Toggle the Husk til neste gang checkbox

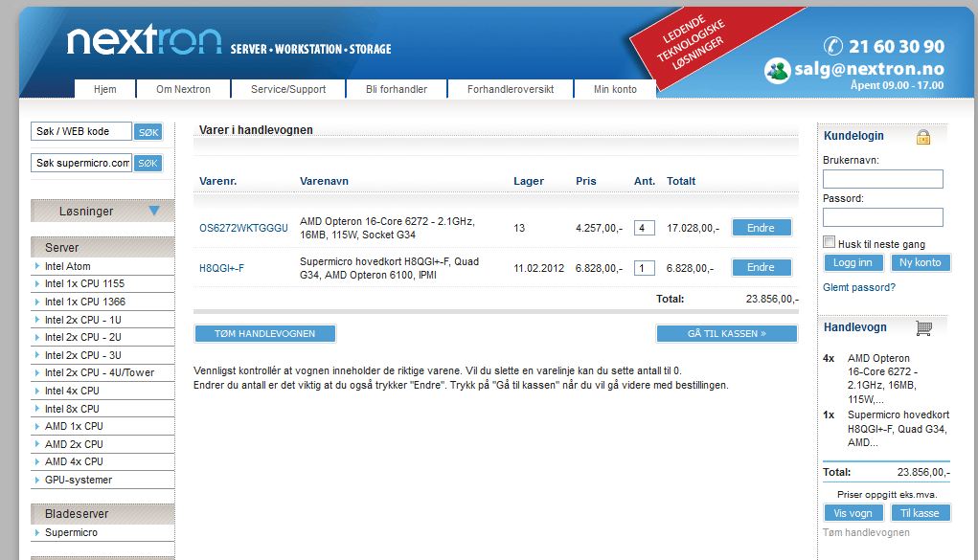click(x=829, y=242)
